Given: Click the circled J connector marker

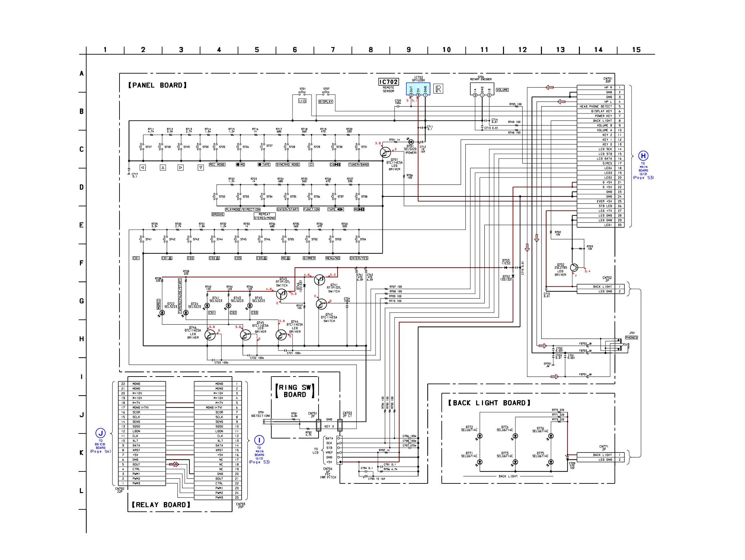Looking at the screenshot, I should (101, 433).
